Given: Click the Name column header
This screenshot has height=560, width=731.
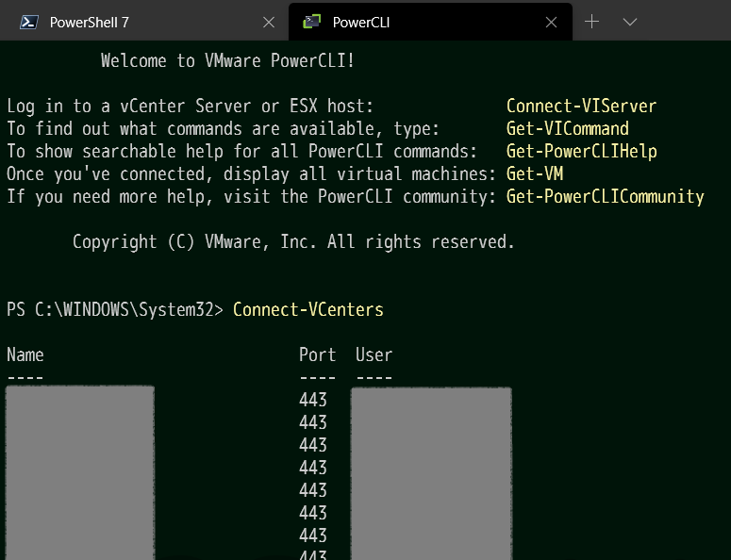Looking at the screenshot, I should 25,355.
